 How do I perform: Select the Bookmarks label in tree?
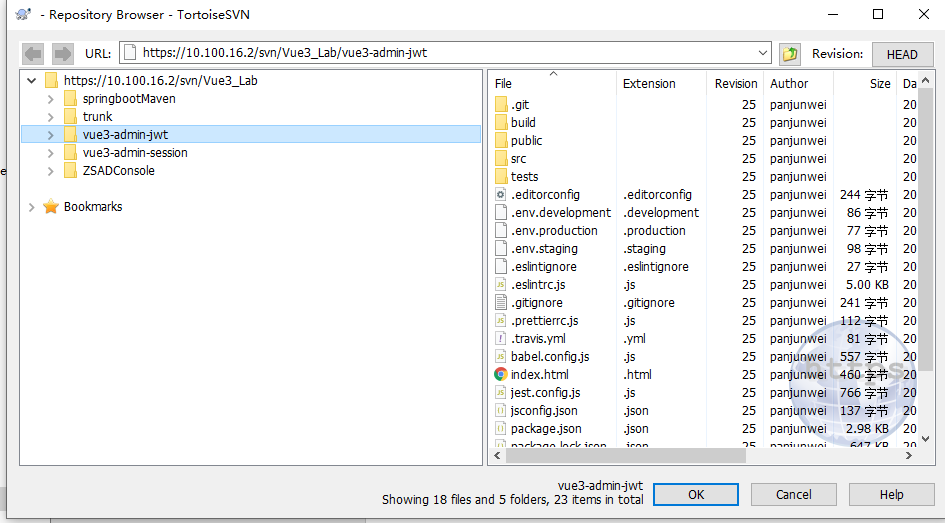pyautogui.click(x=93, y=207)
